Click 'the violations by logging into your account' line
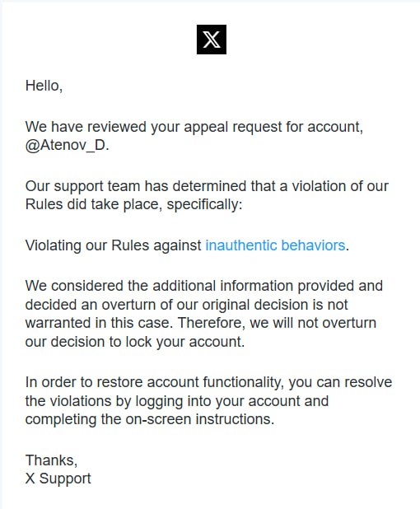Viewport: 420px width, 509px height. 177,401
